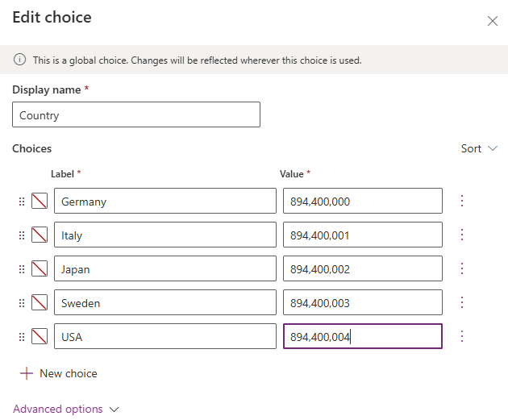Click the drag handle for Germany row
Screen dimensions: 508x420
(22, 202)
